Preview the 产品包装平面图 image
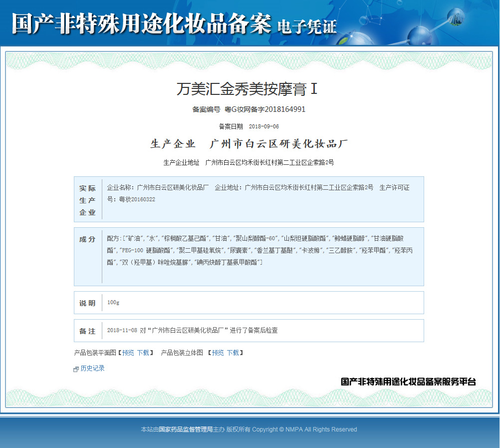The image size is (500, 448). [128, 353]
